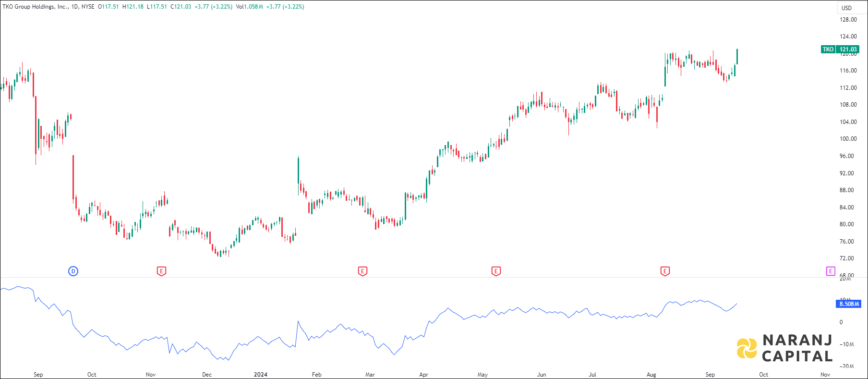Screen dimensions: 868x379
Task: Click the red earnings E marker in August
Action: click(x=665, y=271)
